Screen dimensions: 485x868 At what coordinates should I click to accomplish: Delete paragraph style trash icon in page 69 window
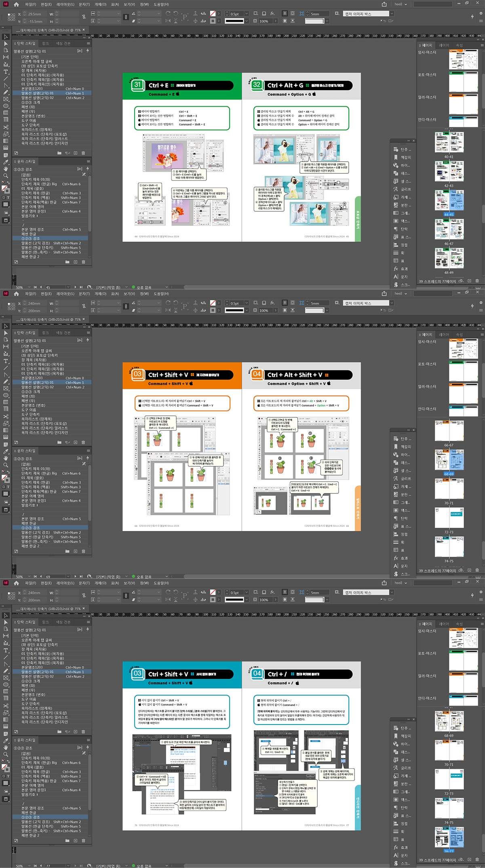point(83,442)
